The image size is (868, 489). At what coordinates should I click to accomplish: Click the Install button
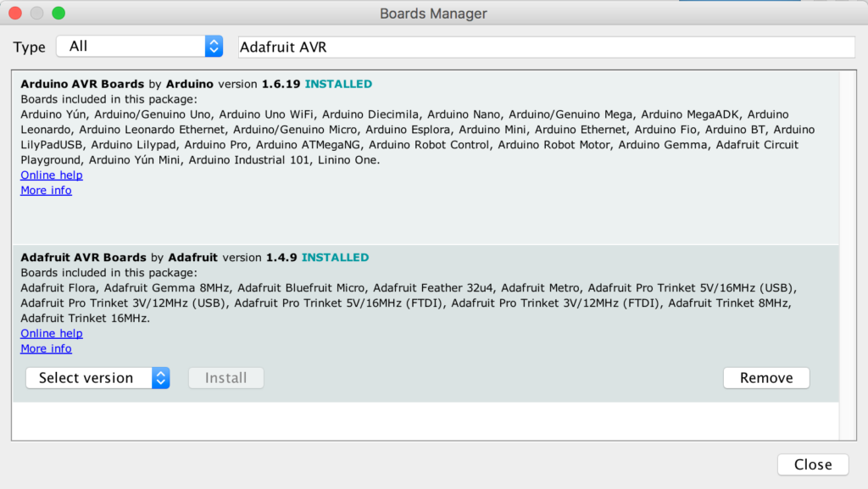click(225, 377)
